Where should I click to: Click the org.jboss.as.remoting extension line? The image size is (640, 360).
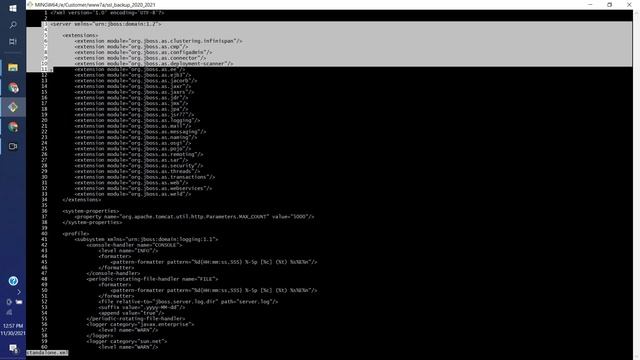139,154
